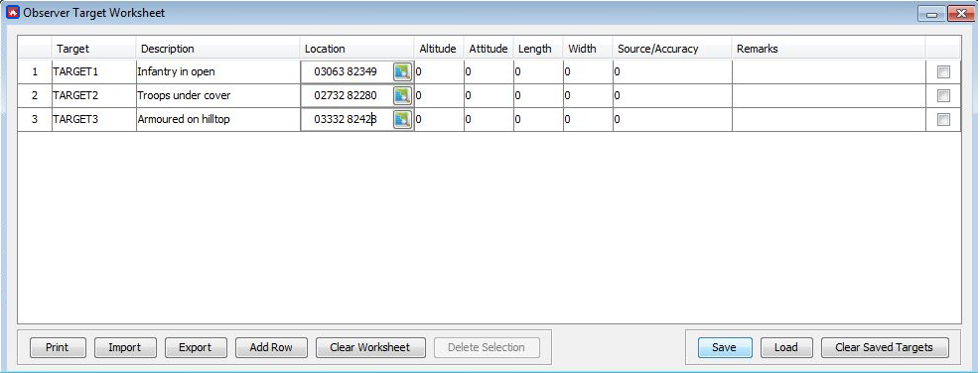Select the 'Armoured on hilltop' description cell
The width and height of the screenshot is (980, 373).
217,119
